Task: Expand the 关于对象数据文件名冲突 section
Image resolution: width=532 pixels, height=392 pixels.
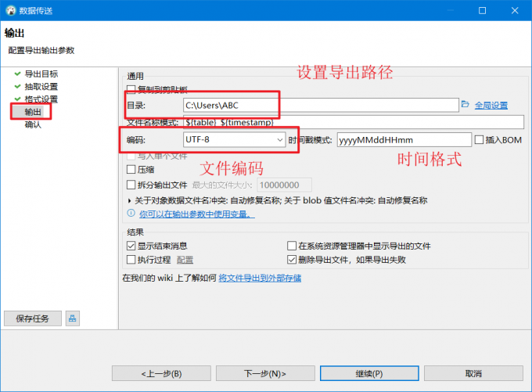Action: pyautogui.click(x=130, y=200)
